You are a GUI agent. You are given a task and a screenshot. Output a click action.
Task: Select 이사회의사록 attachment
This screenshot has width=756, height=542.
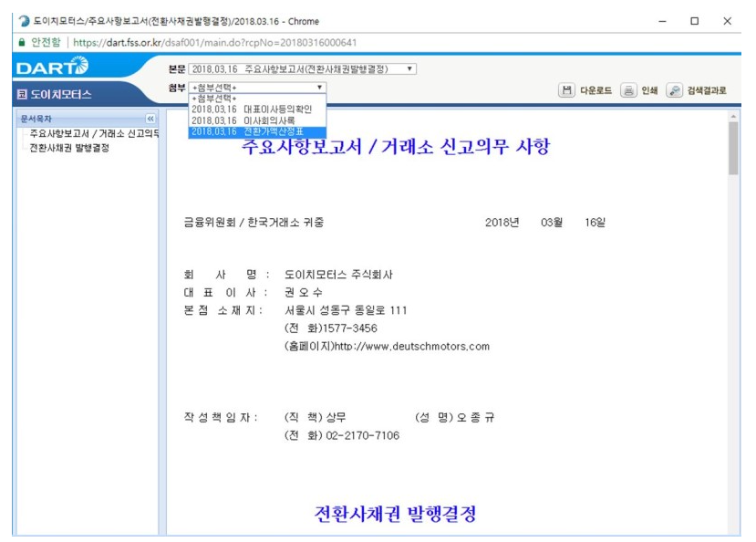257,120
